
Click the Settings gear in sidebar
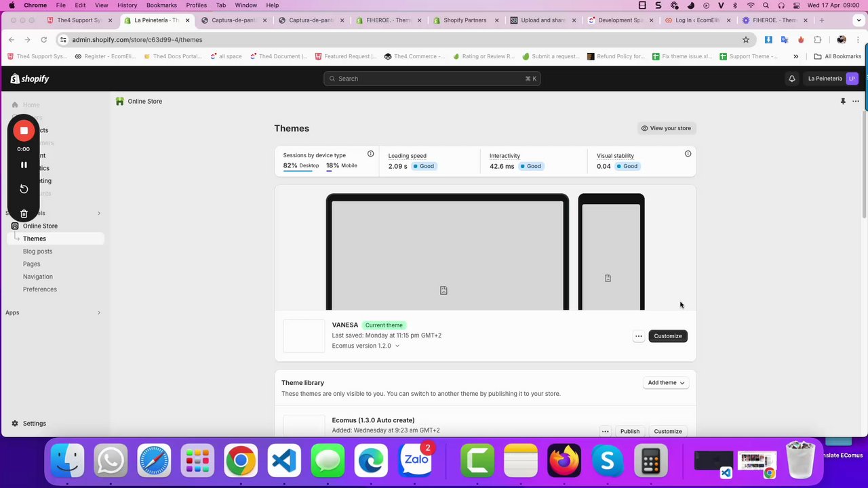point(14,424)
